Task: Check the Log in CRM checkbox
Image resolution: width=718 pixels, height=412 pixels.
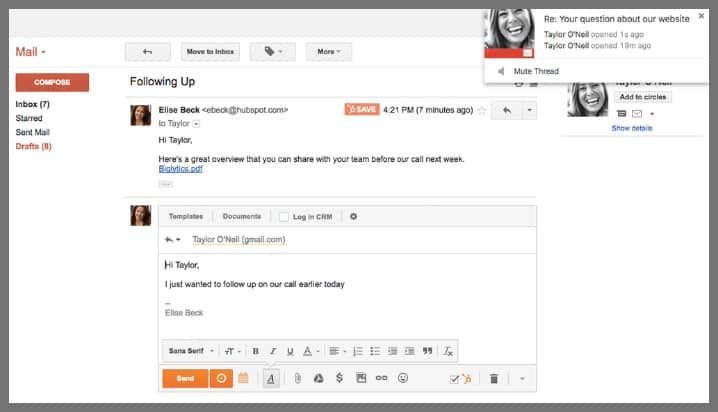Action: pos(285,216)
